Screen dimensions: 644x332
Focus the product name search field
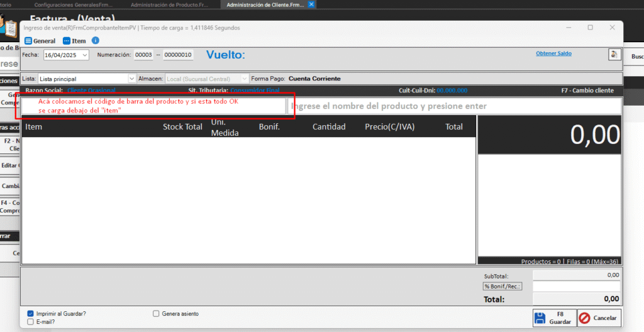454,106
